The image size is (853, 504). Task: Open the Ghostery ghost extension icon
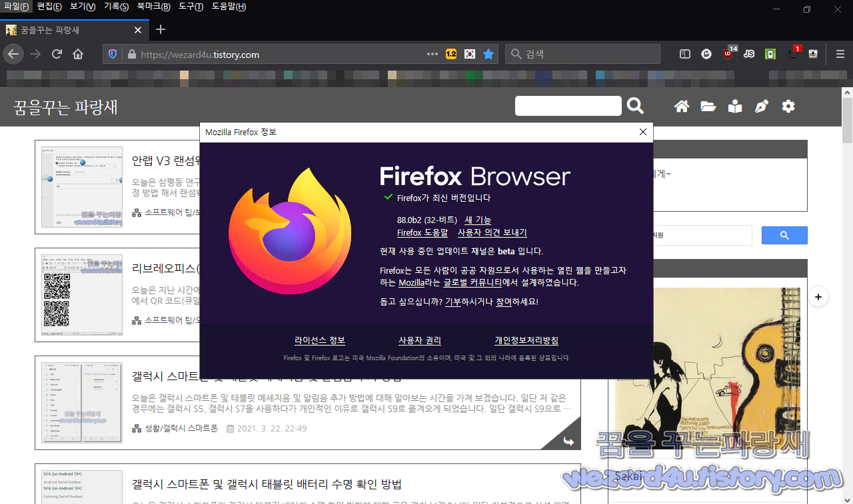point(706,54)
